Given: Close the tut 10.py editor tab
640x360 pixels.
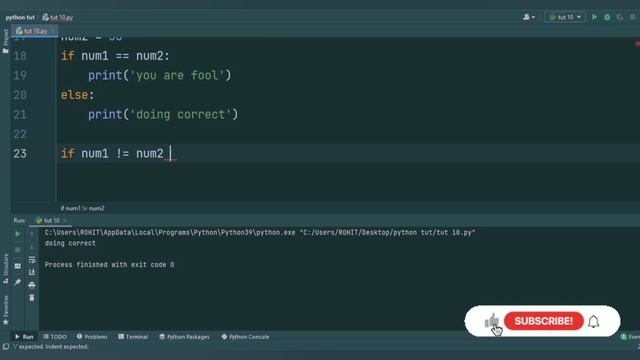Looking at the screenshot, I should (53, 31).
